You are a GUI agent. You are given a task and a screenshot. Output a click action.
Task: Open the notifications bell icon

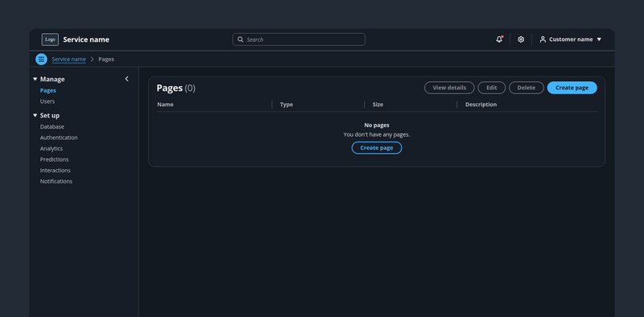(499, 39)
